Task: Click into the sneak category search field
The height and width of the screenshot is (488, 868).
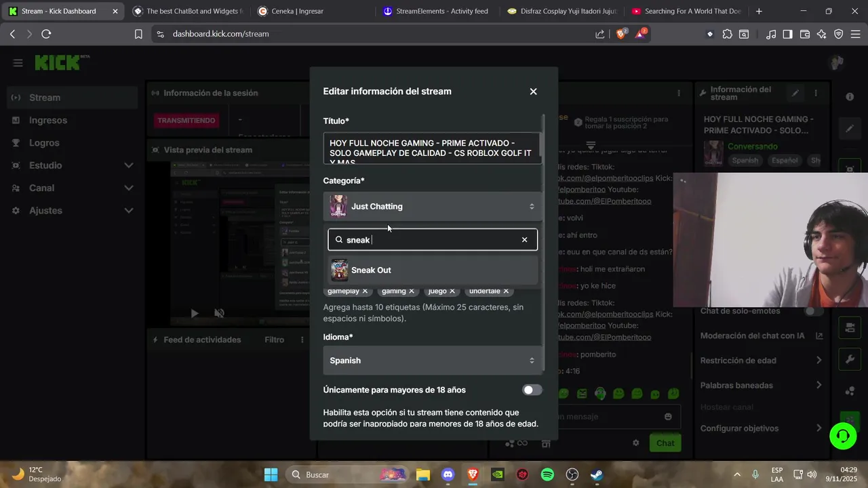Action: (431, 239)
